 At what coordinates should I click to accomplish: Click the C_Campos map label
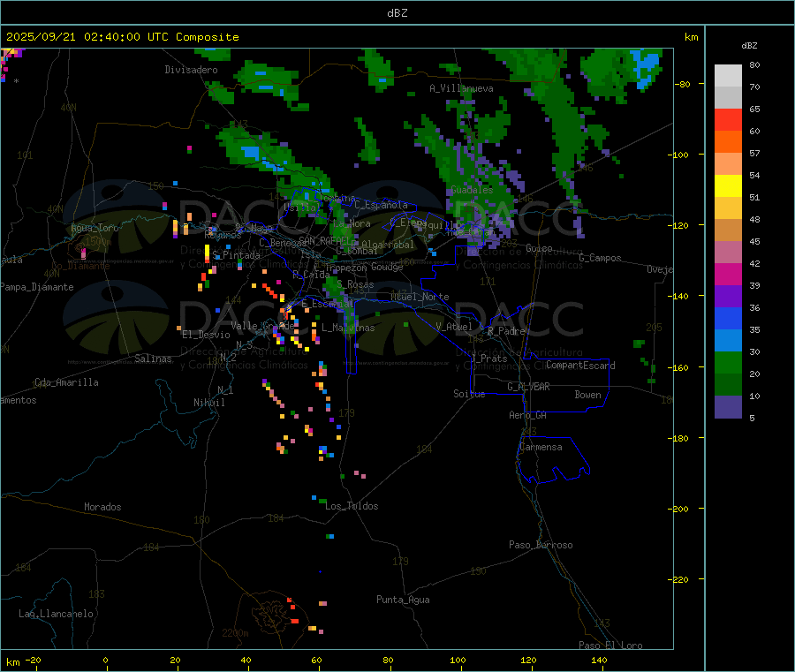601,258
